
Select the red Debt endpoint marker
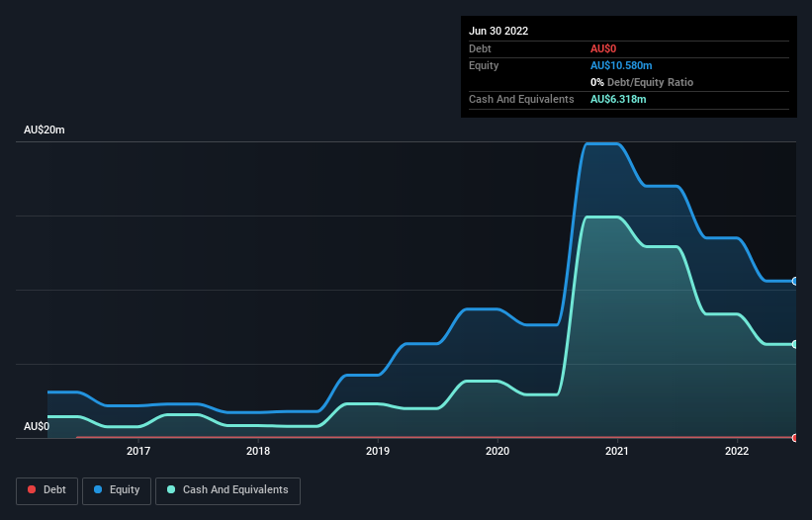[x=795, y=438]
